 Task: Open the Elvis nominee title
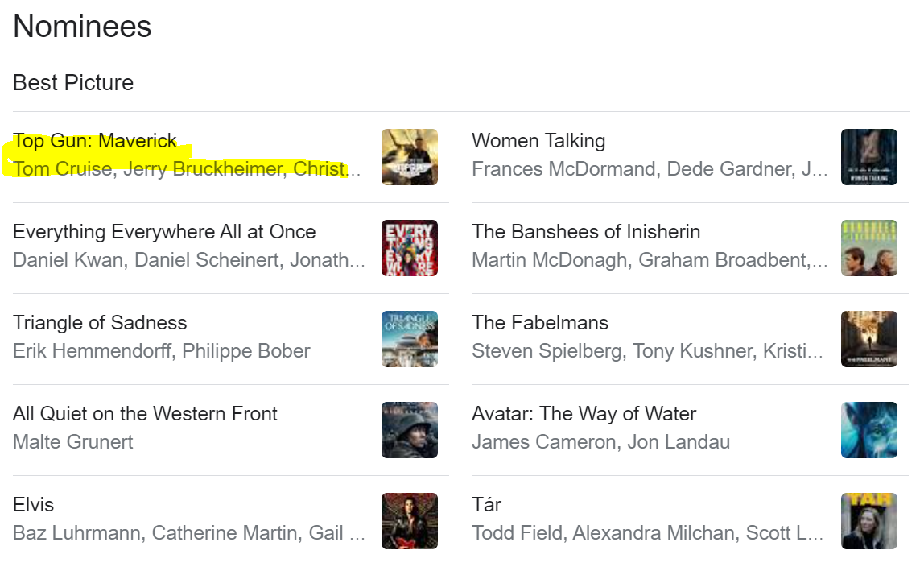[x=33, y=505]
